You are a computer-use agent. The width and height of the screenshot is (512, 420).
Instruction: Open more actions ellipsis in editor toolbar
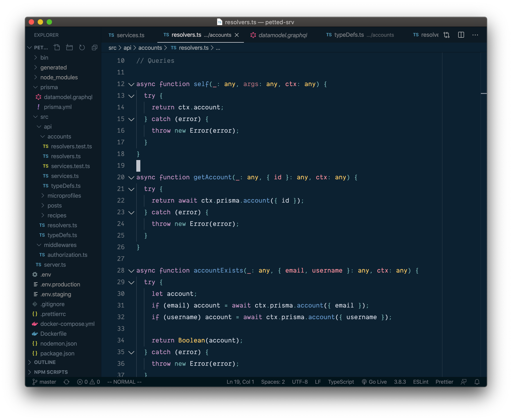(x=475, y=35)
